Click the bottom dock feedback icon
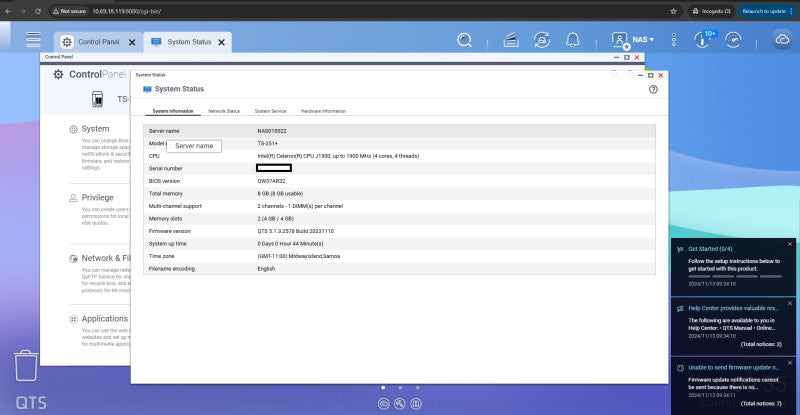Image resolution: width=800 pixels, height=415 pixels. pos(416,404)
